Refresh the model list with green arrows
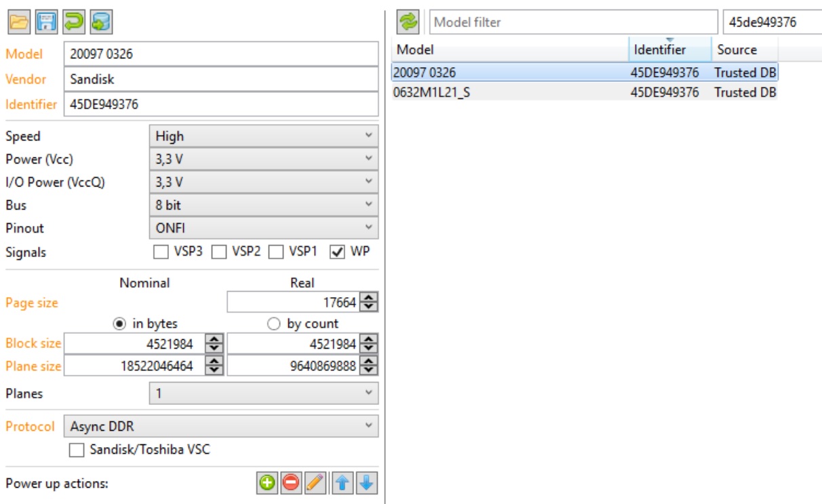This screenshot has height=504, width=822. [408, 22]
